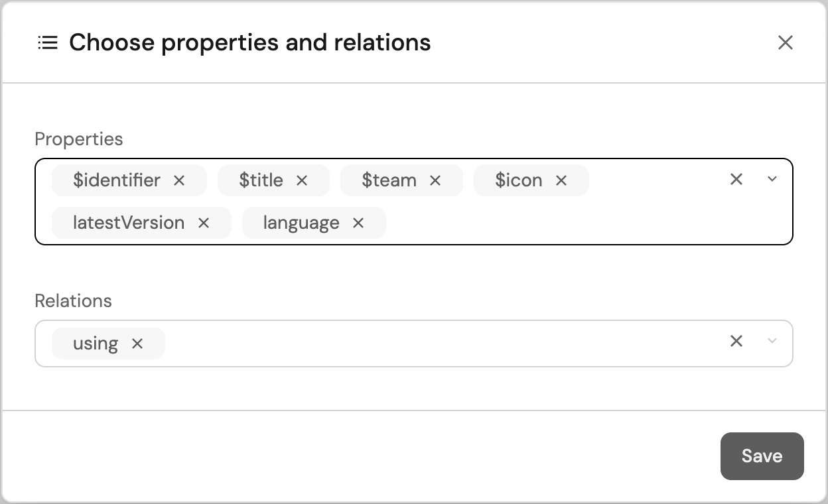Remove the language property chip

358,223
